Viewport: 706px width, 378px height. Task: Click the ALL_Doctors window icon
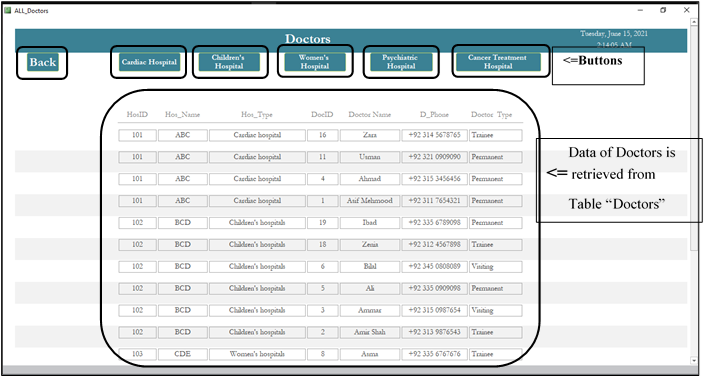pyautogui.click(x=8, y=10)
